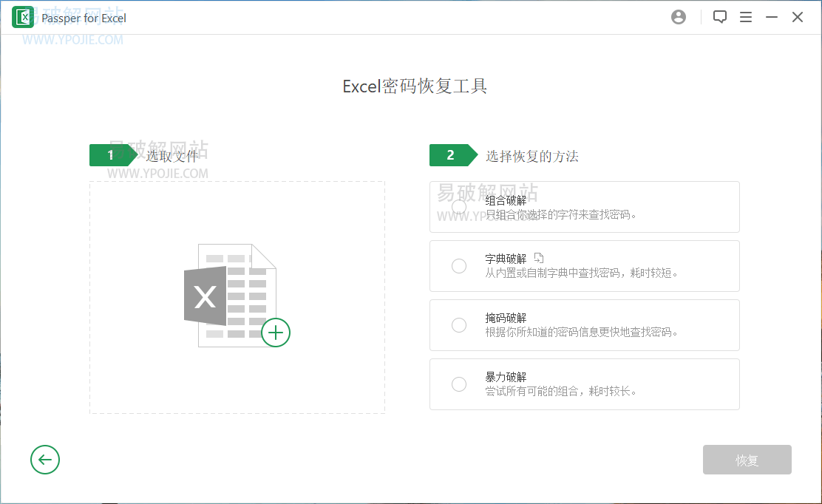Select the 组合破解 recovery method
822x504 pixels.
coord(458,207)
